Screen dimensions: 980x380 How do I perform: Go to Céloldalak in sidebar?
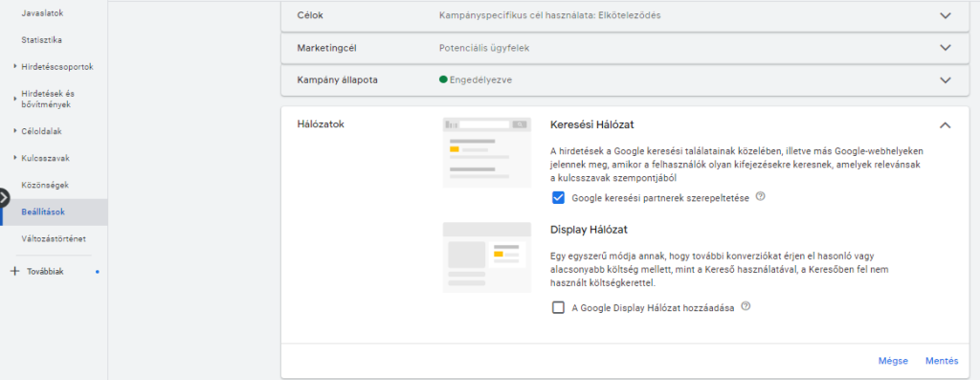[x=41, y=131]
